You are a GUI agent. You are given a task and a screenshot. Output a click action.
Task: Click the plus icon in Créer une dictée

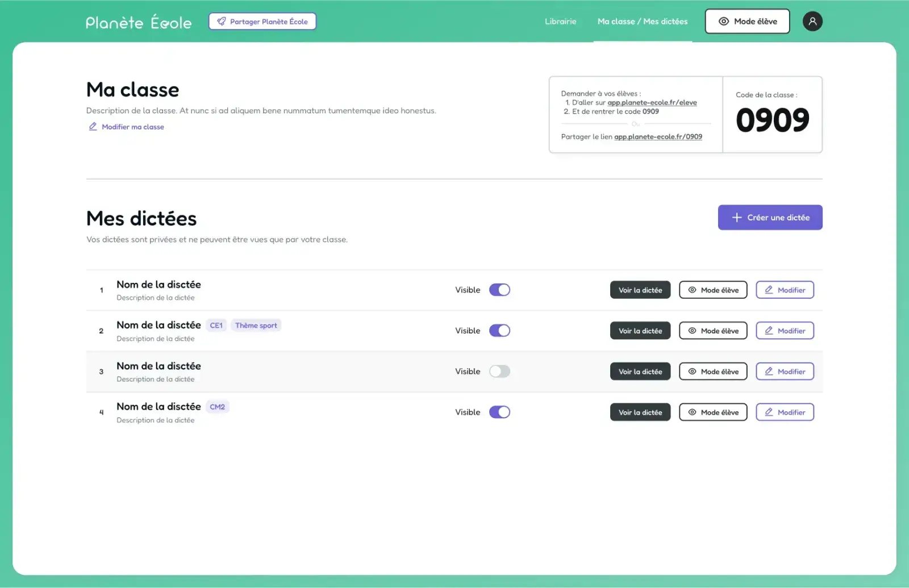[x=737, y=218]
